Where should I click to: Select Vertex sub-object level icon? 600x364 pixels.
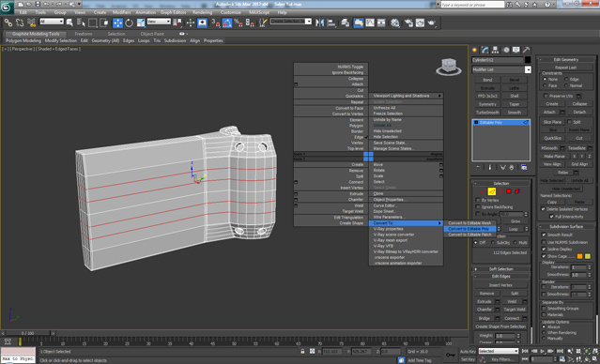tap(484, 191)
